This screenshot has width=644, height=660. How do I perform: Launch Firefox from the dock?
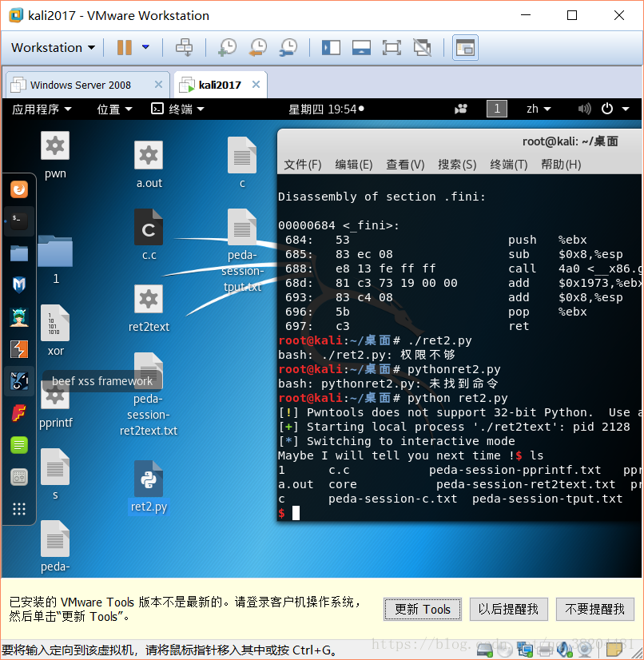coord(19,189)
